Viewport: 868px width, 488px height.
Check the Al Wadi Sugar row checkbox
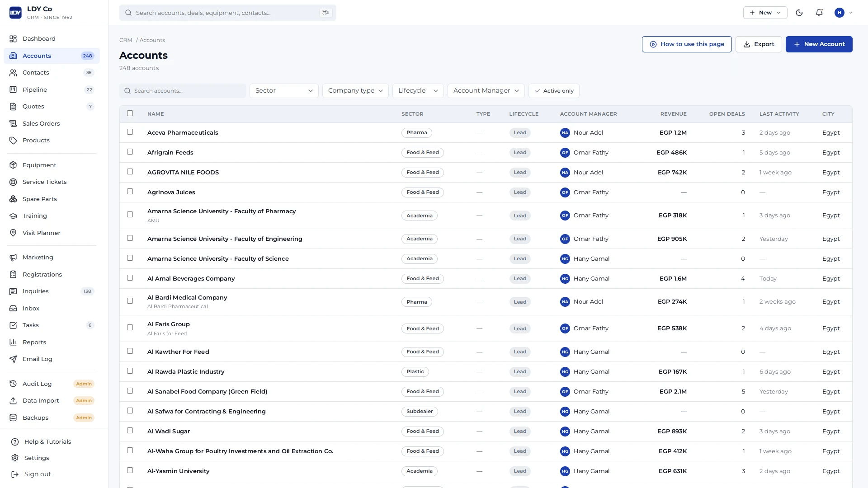(130, 431)
